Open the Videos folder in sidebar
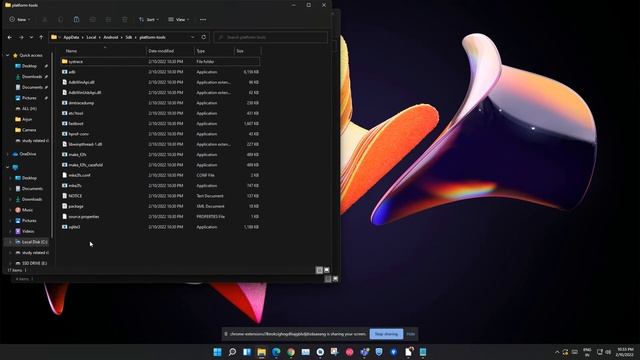 tap(28, 231)
